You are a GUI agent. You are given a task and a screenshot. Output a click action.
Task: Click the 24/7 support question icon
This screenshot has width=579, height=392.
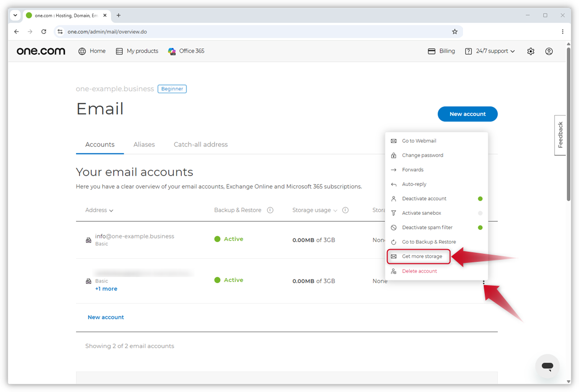468,51
